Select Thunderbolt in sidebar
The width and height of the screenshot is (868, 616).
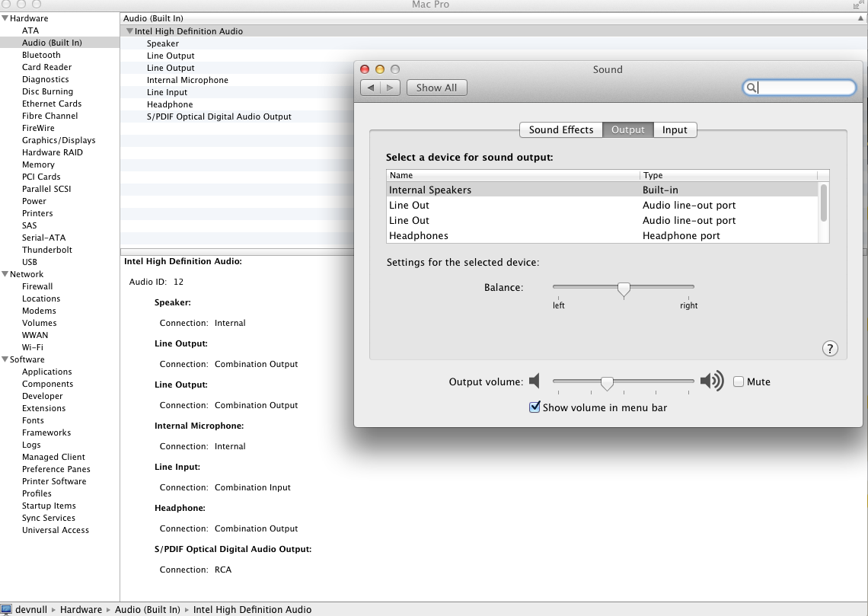coord(47,250)
